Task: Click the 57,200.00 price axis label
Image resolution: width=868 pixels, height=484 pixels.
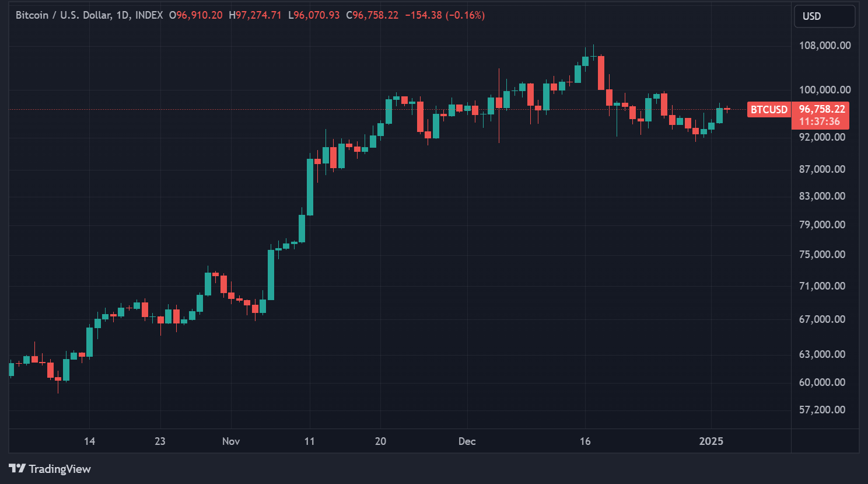Action: coord(822,410)
